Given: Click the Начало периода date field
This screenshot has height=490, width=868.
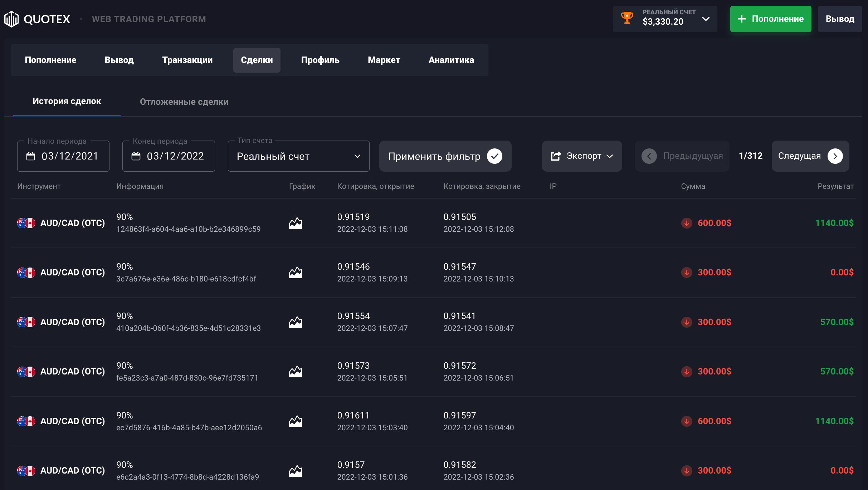Looking at the screenshot, I should tap(63, 156).
